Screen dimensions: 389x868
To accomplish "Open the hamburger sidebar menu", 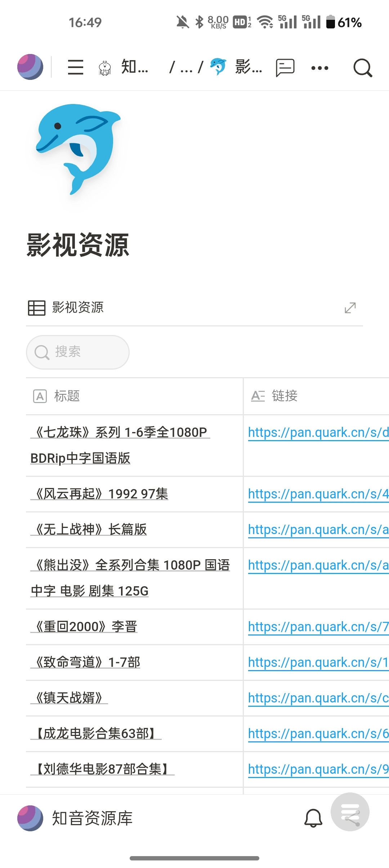I will [76, 67].
